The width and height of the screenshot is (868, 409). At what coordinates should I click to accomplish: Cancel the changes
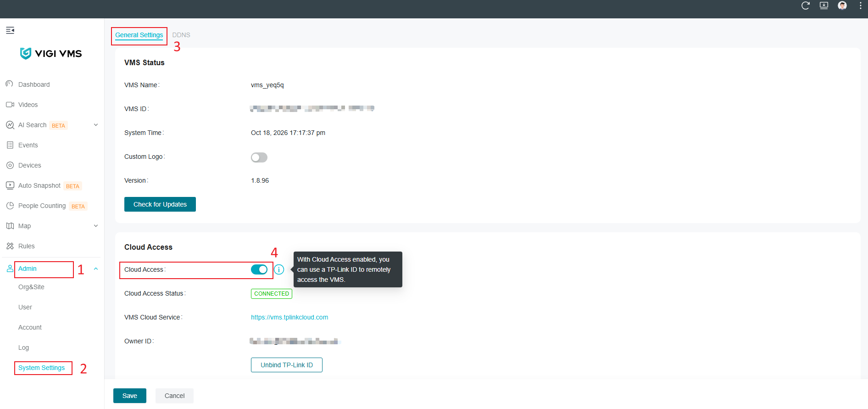point(175,396)
